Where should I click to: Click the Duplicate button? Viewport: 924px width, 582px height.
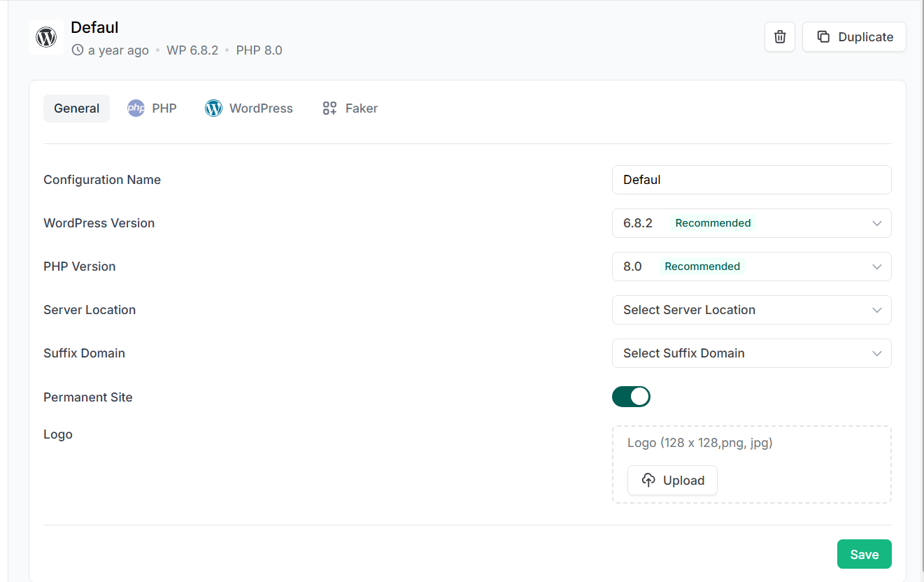click(x=854, y=37)
